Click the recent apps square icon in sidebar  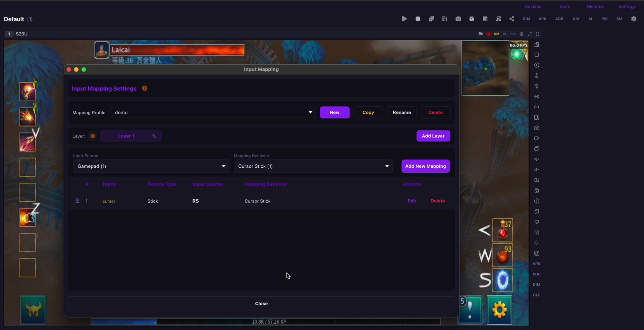point(537,55)
